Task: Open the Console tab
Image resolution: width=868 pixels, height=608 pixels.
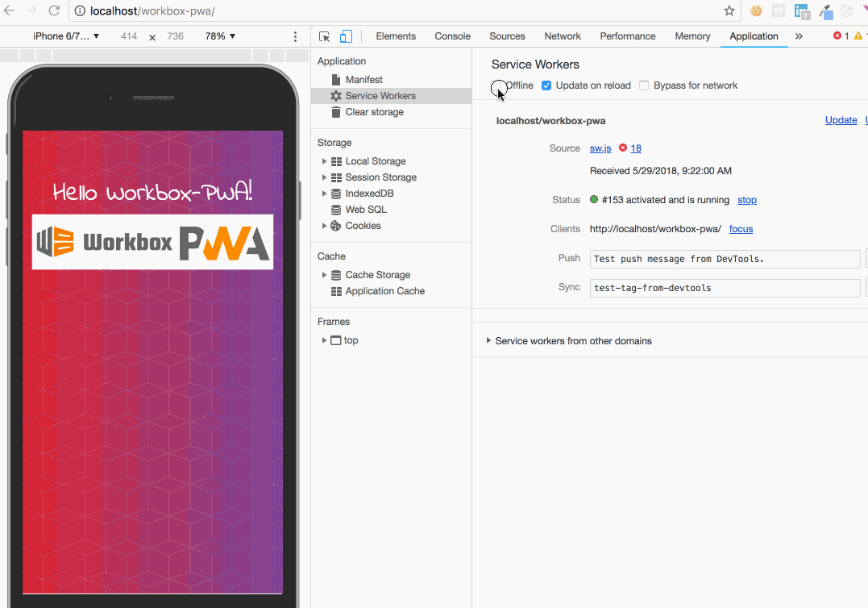Action: point(452,36)
